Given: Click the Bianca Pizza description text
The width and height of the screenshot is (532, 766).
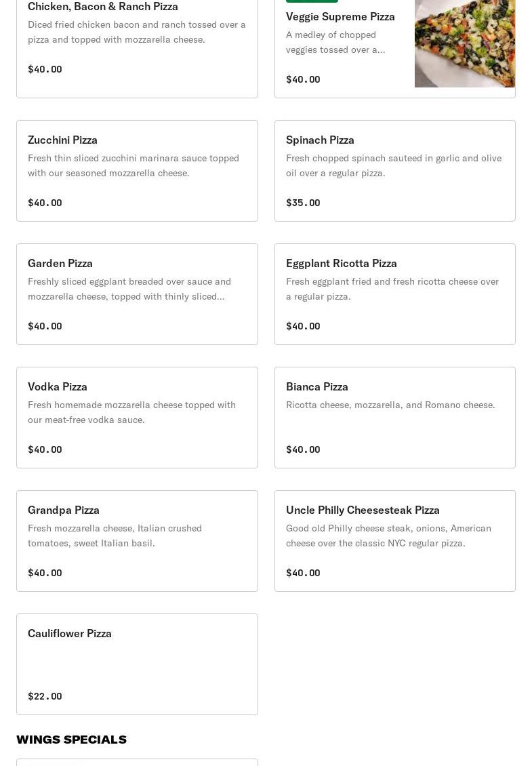Looking at the screenshot, I should 390,405.
